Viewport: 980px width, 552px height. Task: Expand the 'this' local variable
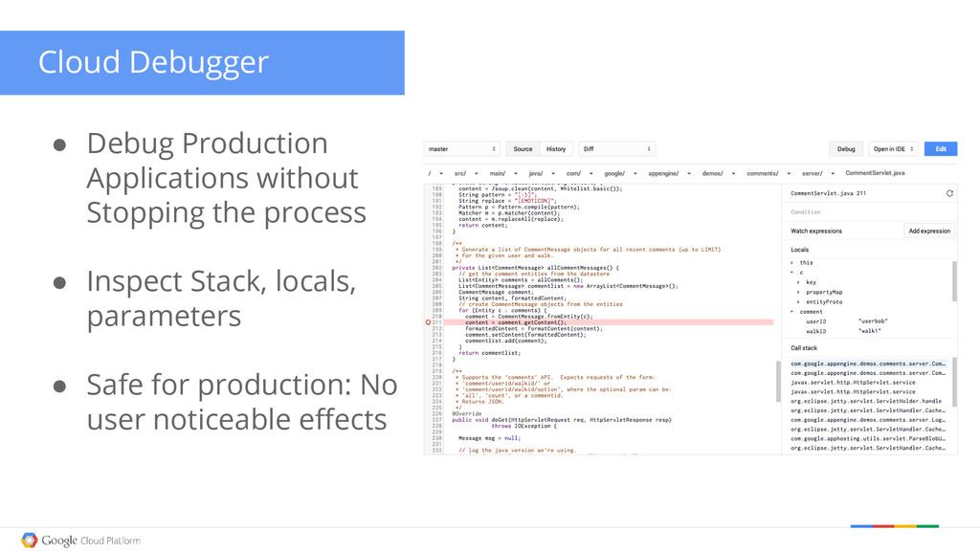point(791,263)
